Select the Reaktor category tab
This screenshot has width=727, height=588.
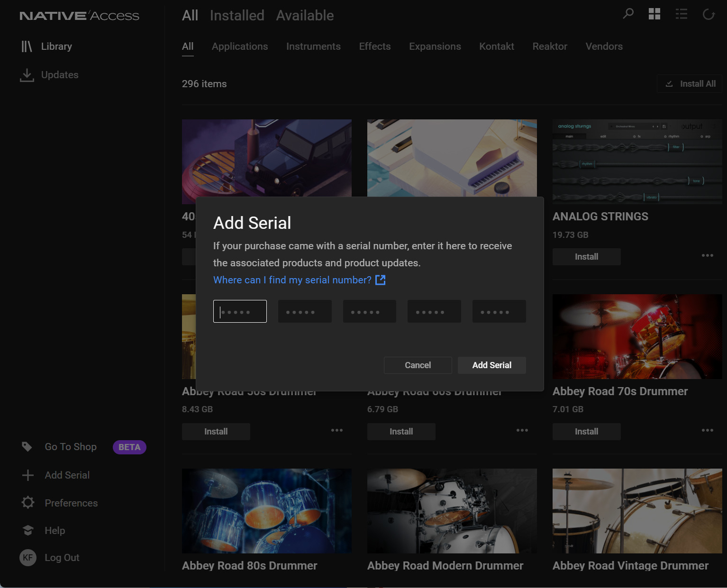(x=550, y=46)
